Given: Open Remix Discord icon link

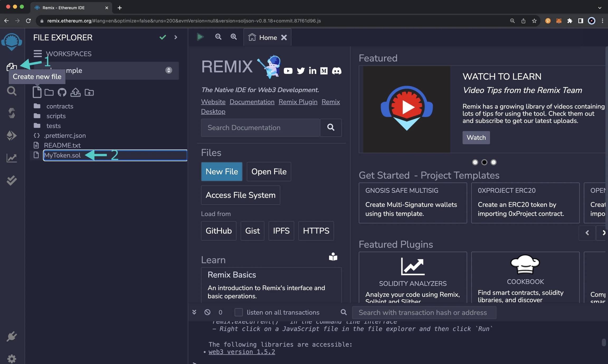Looking at the screenshot, I should (336, 71).
